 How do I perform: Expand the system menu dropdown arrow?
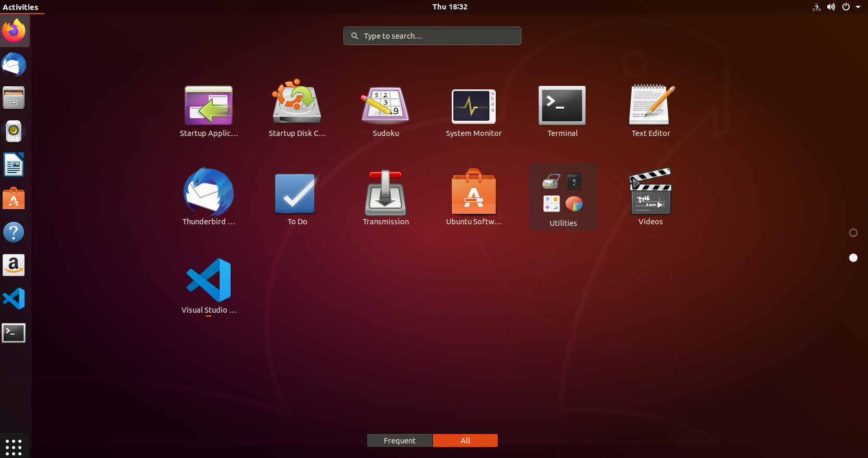click(x=858, y=7)
